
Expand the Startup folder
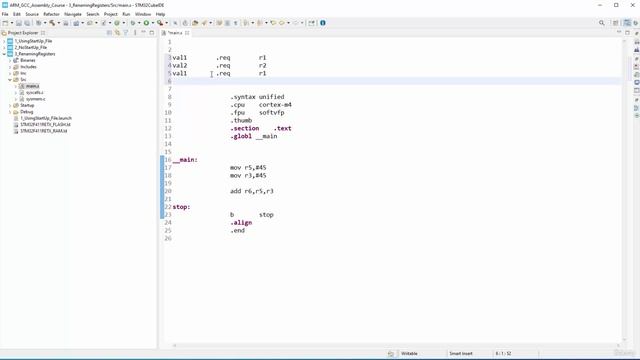pyautogui.click(x=10, y=105)
